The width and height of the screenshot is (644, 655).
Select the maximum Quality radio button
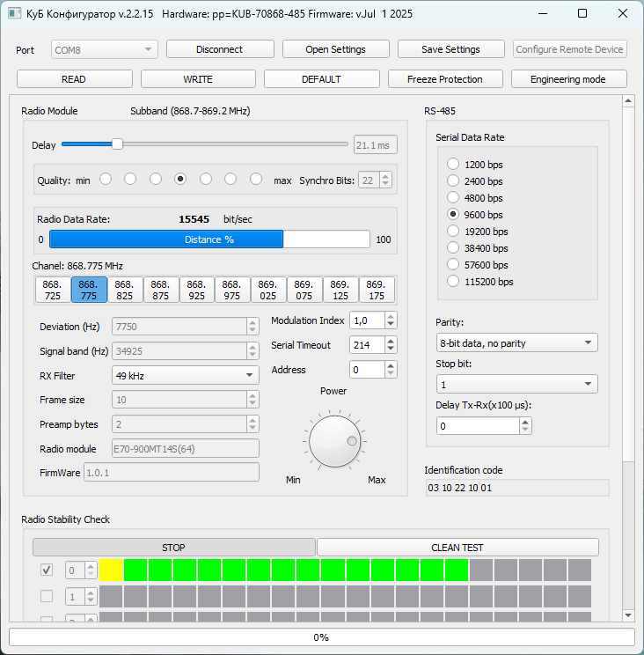[256, 179]
